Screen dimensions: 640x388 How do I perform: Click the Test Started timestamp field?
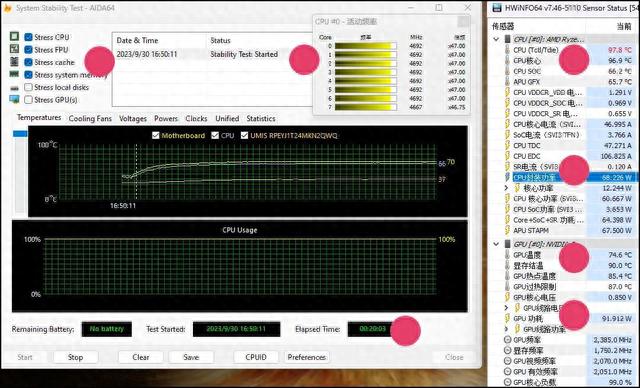coord(236,329)
